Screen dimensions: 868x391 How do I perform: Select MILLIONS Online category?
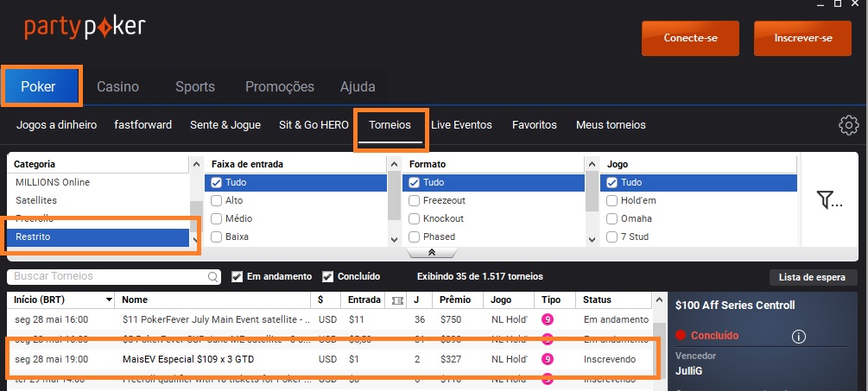98,182
